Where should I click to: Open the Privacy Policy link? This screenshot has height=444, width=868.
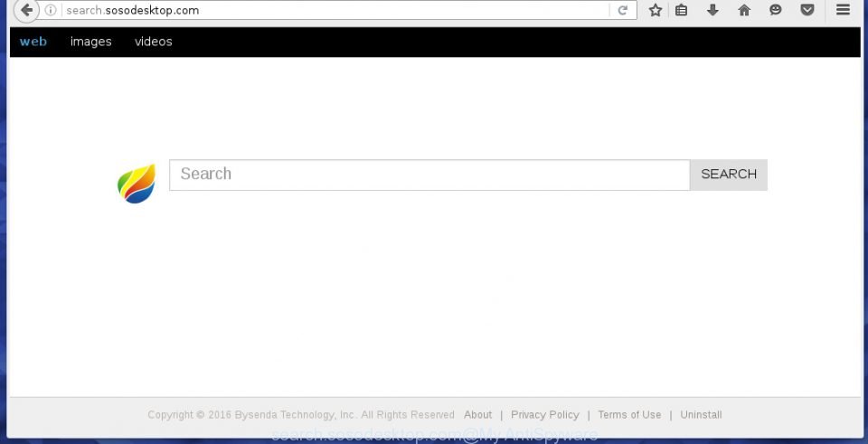click(x=544, y=415)
